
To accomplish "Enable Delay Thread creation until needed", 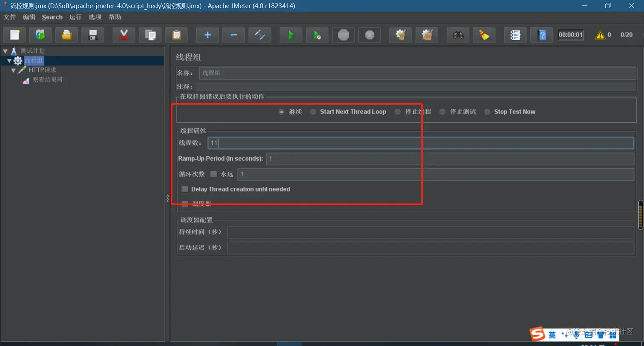I will click(185, 189).
